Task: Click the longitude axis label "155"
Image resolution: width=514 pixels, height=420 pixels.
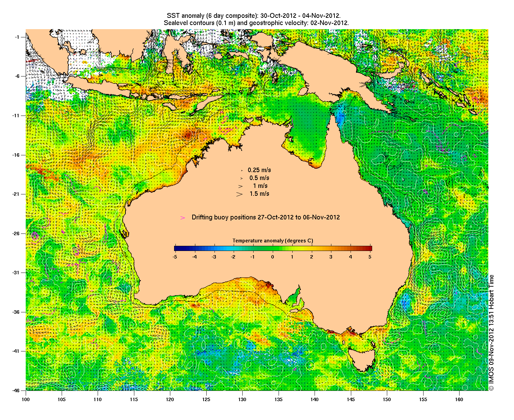Action: (423, 399)
